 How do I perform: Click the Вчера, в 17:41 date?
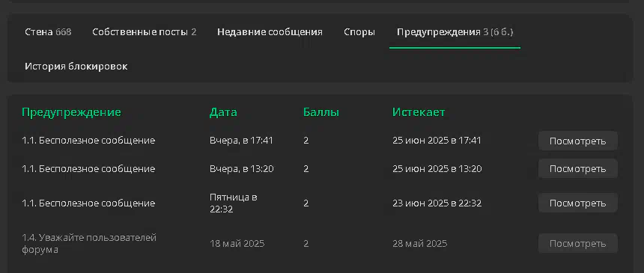coord(241,141)
